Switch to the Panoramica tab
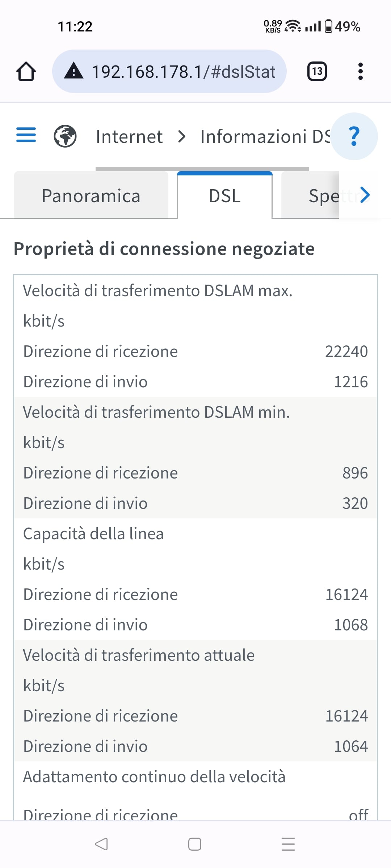The width and height of the screenshot is (391, 868). click(91, 196)
